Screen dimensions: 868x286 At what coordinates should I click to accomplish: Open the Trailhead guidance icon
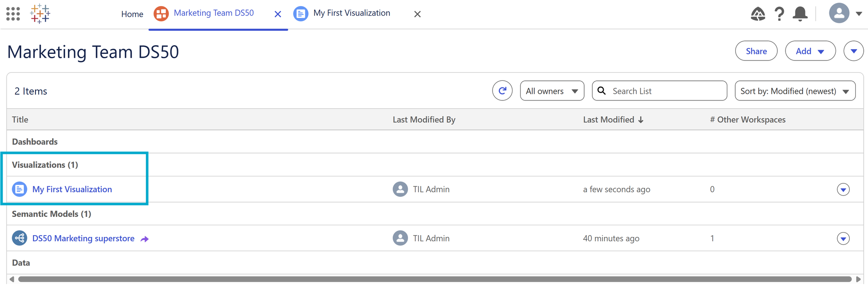758,14
